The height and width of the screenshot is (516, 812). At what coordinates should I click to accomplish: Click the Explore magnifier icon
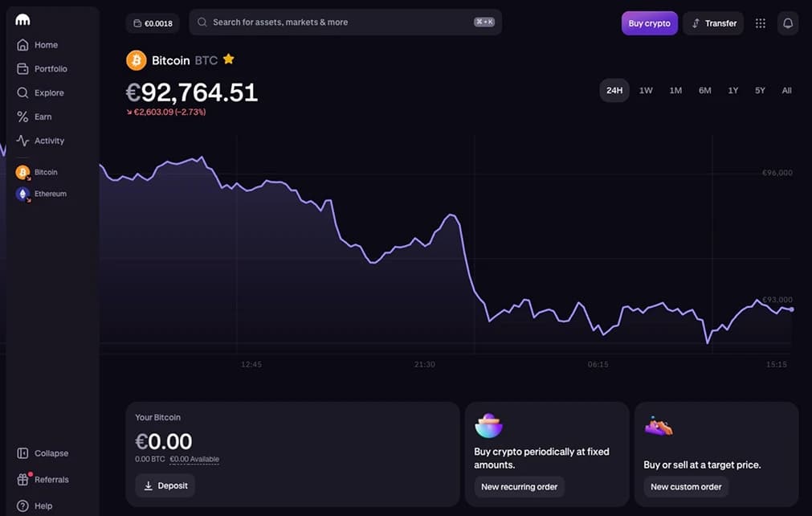(22, 92)
